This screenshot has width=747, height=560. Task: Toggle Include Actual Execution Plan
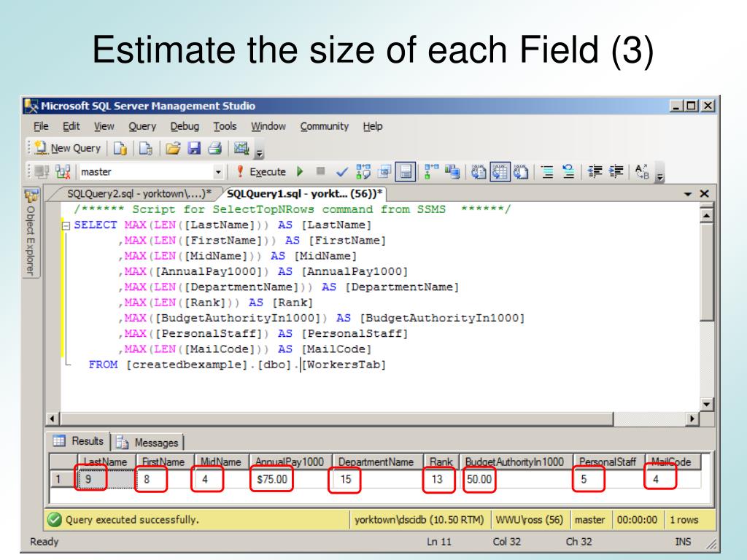(x=431, y=171)
